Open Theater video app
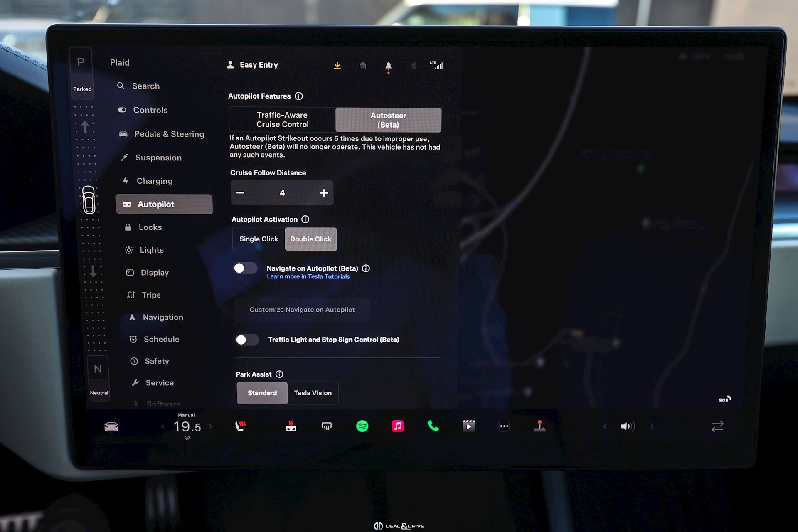Screen dimensions: 798x532 pos(469,426)
